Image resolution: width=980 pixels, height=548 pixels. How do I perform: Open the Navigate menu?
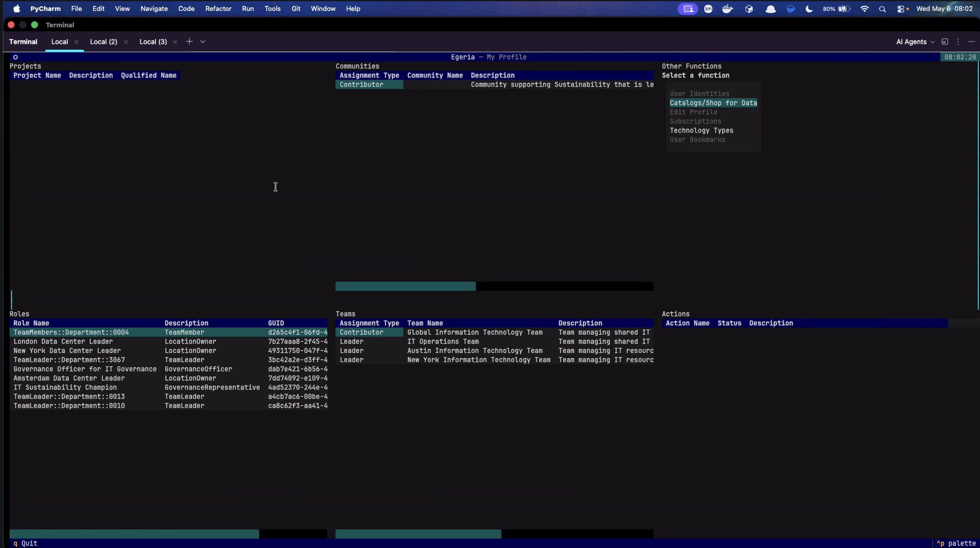[x=154, y=8]
